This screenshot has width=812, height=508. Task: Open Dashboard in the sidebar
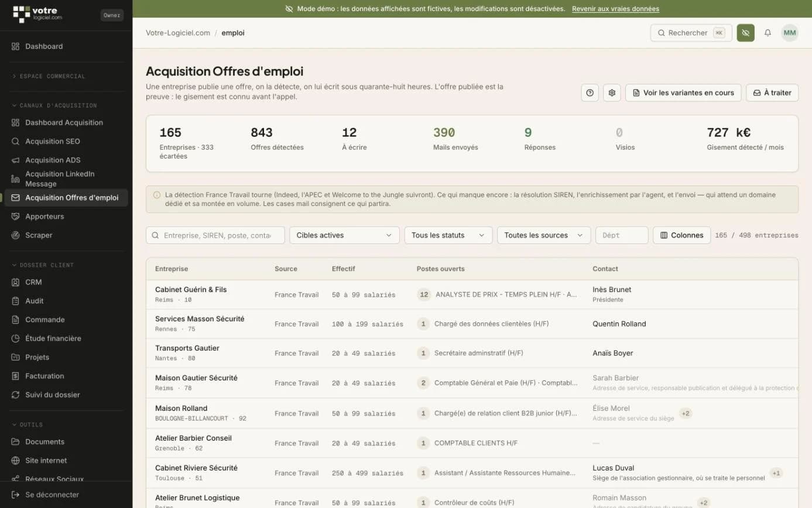click(66, 46)
